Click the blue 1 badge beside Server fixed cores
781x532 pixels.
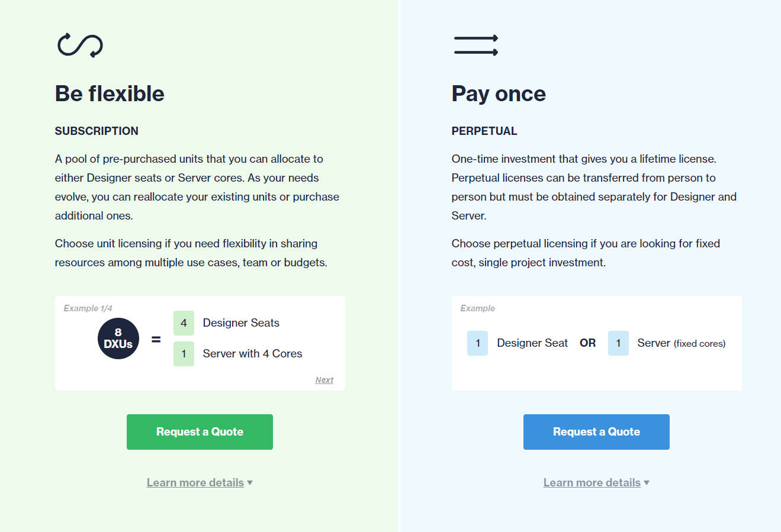coord(618,343)
